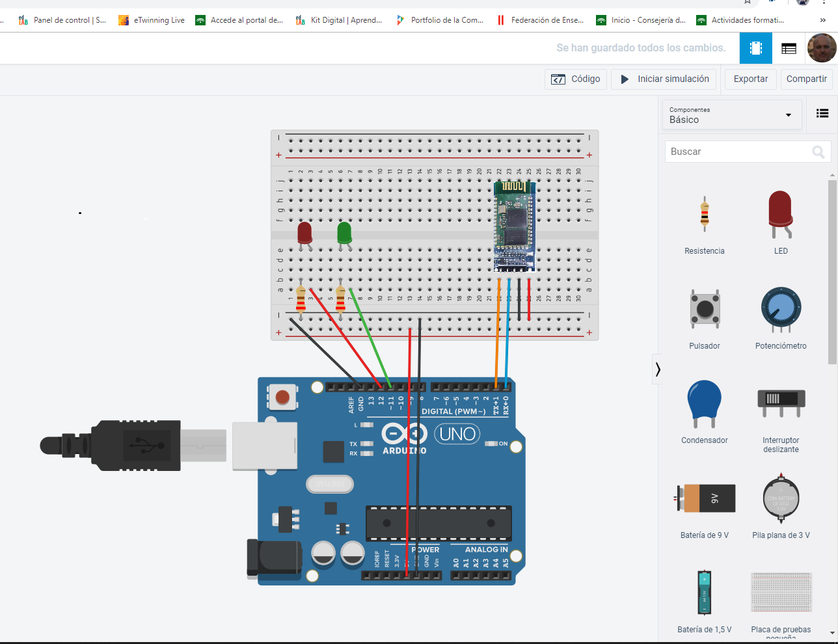The height and width of the screenshot is (644, 838).
Task: Click Arduino reset button
Action: 282,396
